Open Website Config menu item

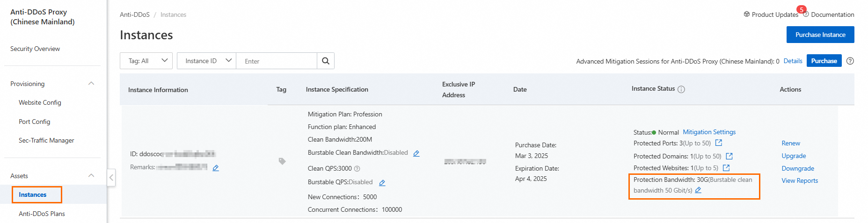[x=40, y=102]
